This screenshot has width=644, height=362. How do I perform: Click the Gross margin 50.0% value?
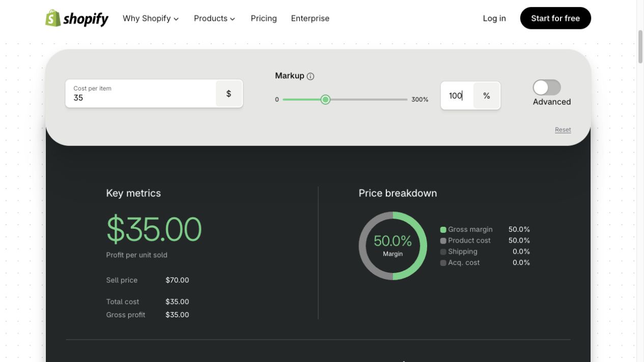(519, 229)
